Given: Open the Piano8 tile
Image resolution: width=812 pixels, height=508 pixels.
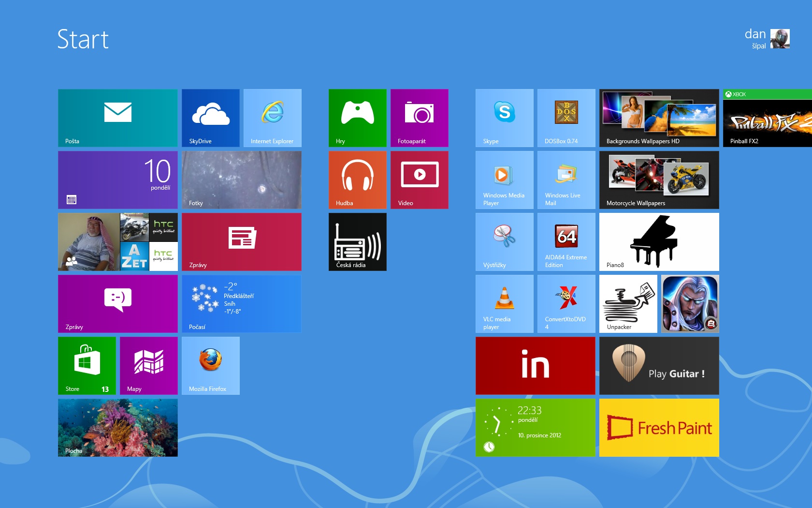Looking at the screenshot, I should point(659,242).
